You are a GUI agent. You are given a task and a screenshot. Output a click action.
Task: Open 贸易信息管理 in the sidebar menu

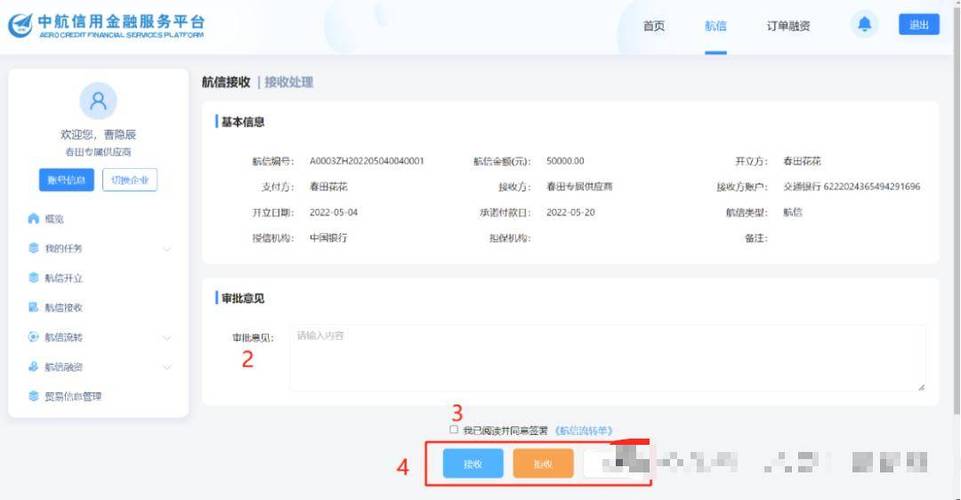[x=73, y=396]
